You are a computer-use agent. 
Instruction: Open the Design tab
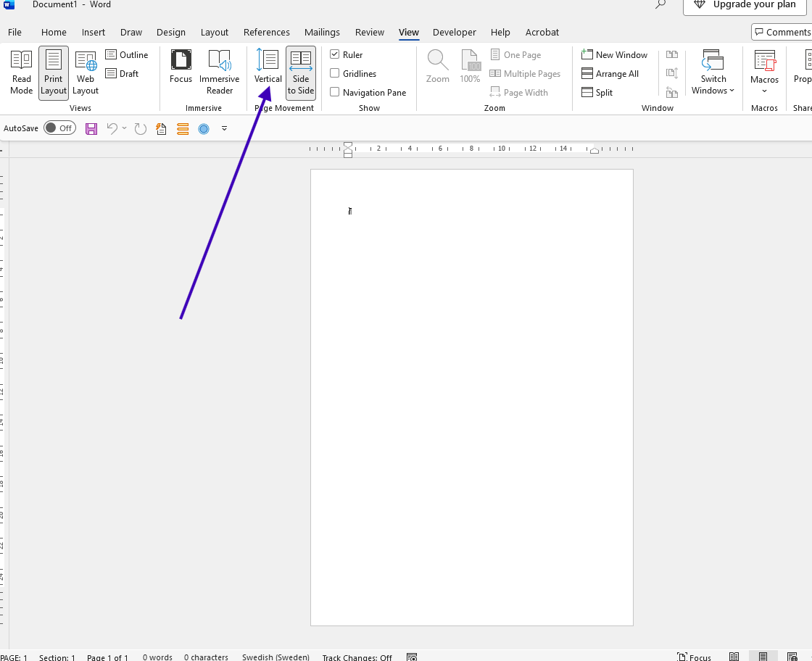click(x=171, y=32)
